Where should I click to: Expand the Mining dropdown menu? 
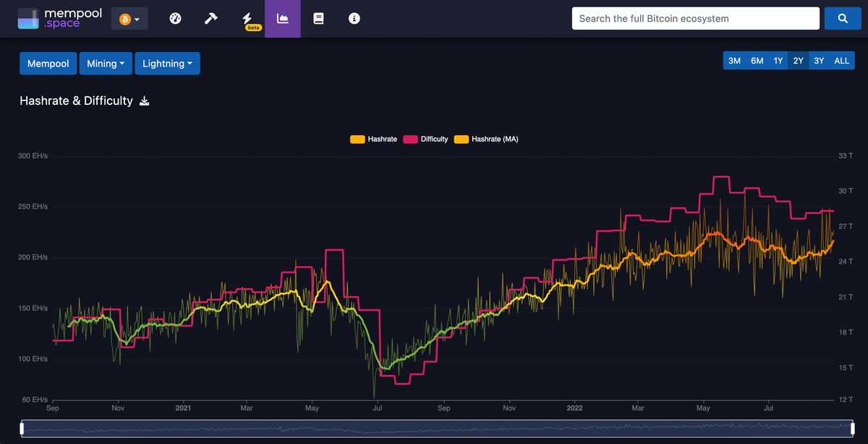[x=106, y=64]
